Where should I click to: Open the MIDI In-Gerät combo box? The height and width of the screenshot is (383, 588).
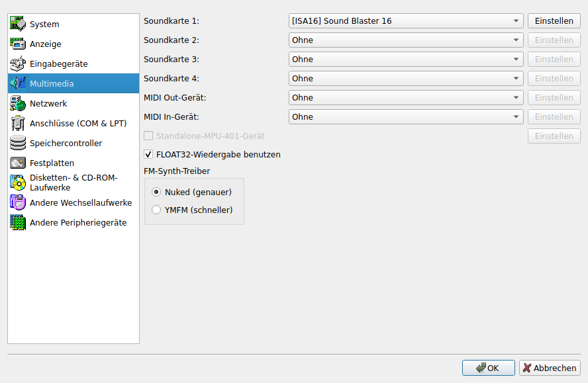406,117
